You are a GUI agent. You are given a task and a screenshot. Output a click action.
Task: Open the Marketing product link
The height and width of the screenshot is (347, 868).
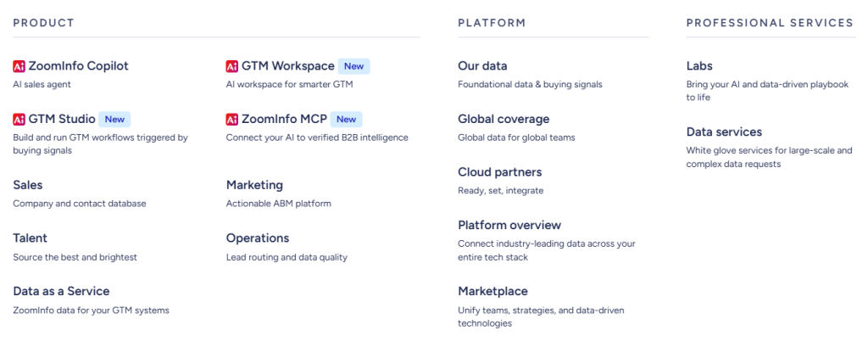pos(254,185)
